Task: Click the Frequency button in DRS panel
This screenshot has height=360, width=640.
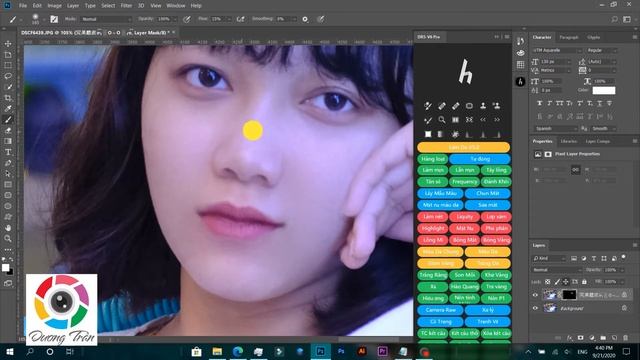Action: pyautogui.click(x=464, y=182)
